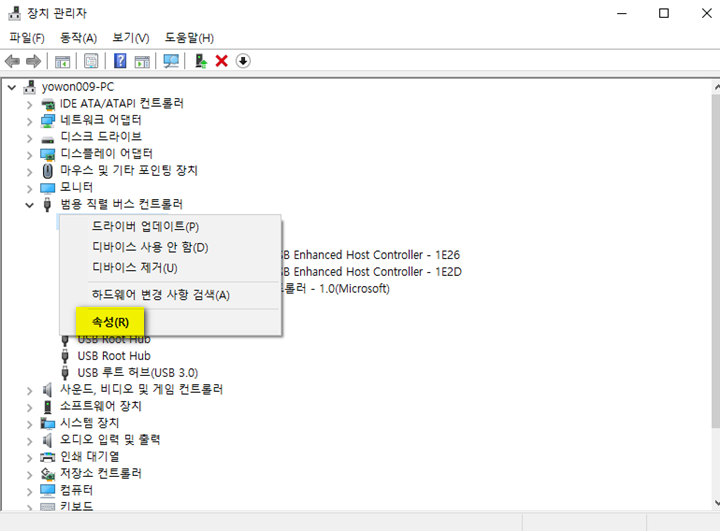Image resolution: width=720 pixels, height=531 pixels.
Task: Open the 보기(V) menu
Action: coord(131,38)
